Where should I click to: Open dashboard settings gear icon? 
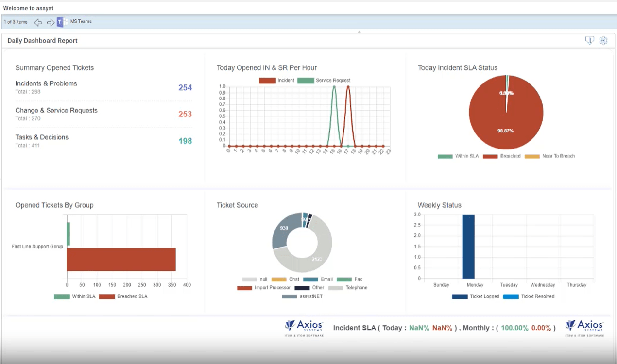pyautogui.click(x=603, y=41)
